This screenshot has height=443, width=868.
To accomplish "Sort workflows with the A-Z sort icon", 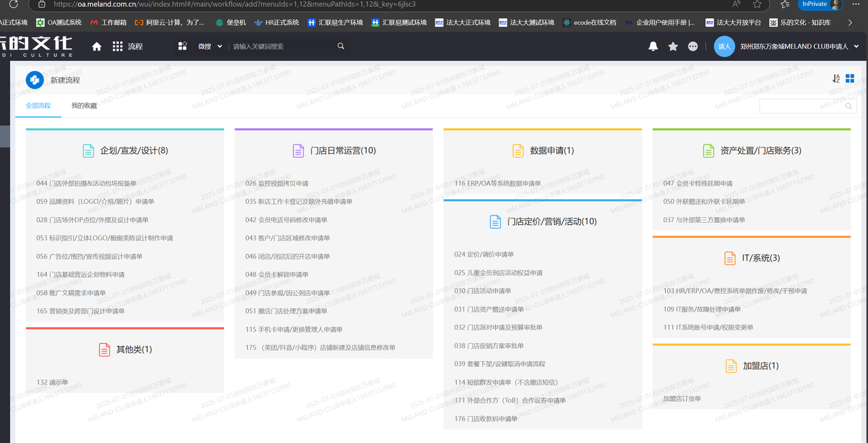I will (x=836, y=79).
